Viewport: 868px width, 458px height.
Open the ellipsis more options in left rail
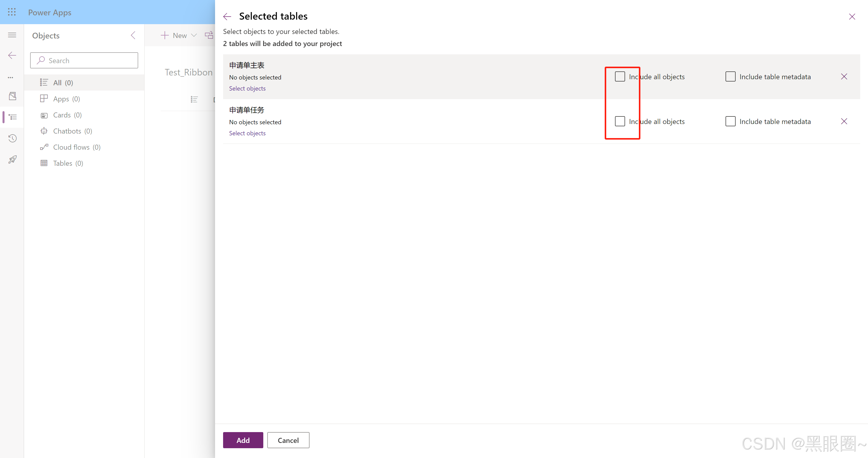(11, 77)
